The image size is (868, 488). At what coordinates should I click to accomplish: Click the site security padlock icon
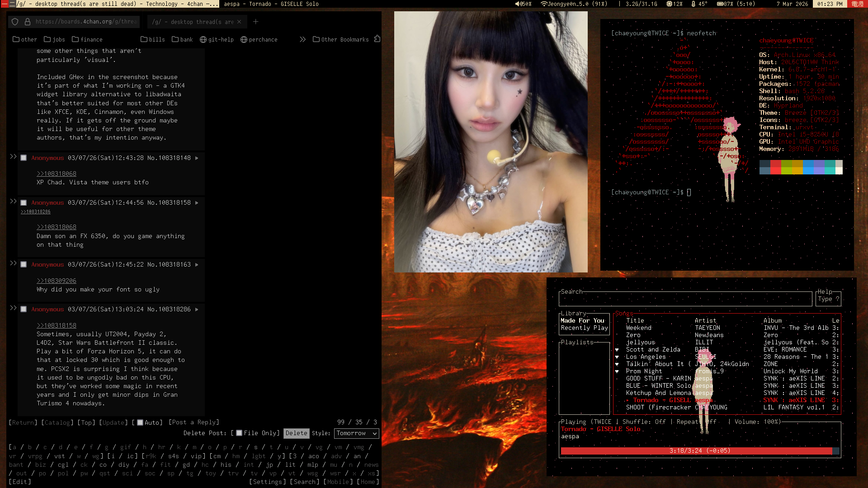click(x=27, y=22)
